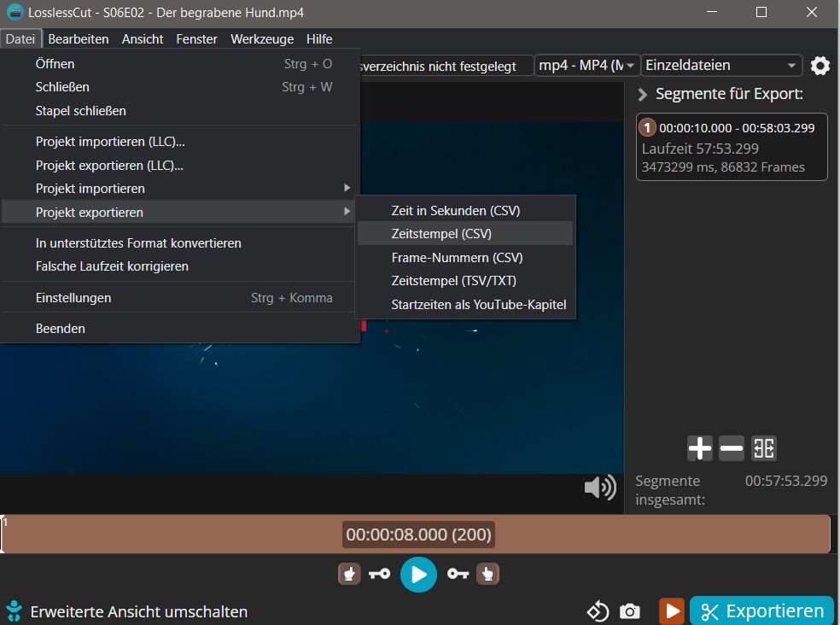Image resolution: width=840 pixels, height=625 pixels.
Task: Jump to previous keyframe key icon
Action: [379, 574]
